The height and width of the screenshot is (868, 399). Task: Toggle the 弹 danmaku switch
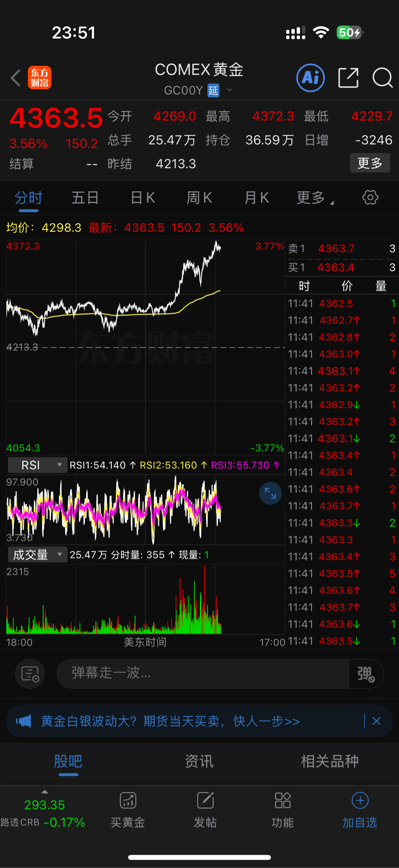(366, 674)
